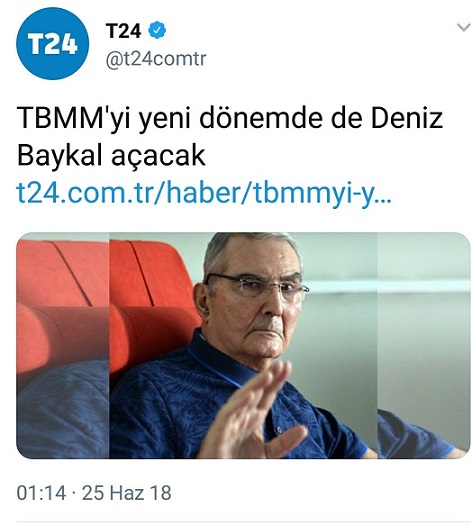
Task: Open the tweet's attached photo preview
Action: tap(243, 345)
